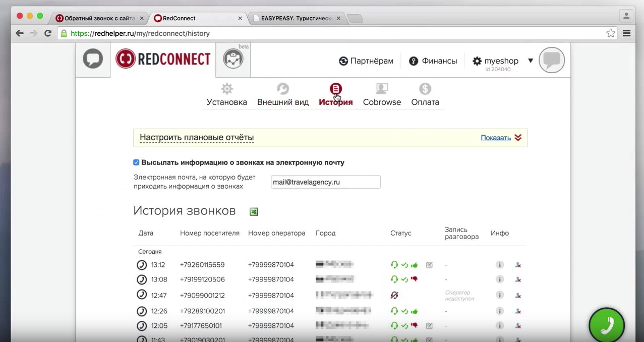Click clock icon of the 12:47 call
Image resolution: width=644 pixels, height=342 pixels.
(x=142, y=295)
